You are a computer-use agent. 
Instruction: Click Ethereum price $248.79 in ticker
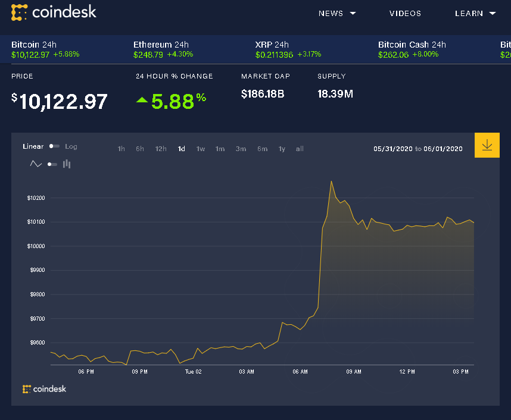[x=148, y=55]
